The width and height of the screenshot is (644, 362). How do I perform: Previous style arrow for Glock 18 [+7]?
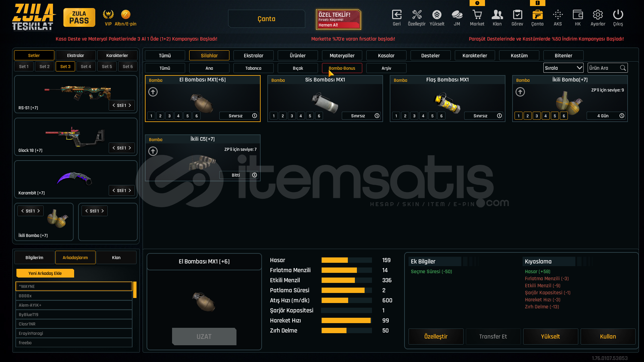114,148
